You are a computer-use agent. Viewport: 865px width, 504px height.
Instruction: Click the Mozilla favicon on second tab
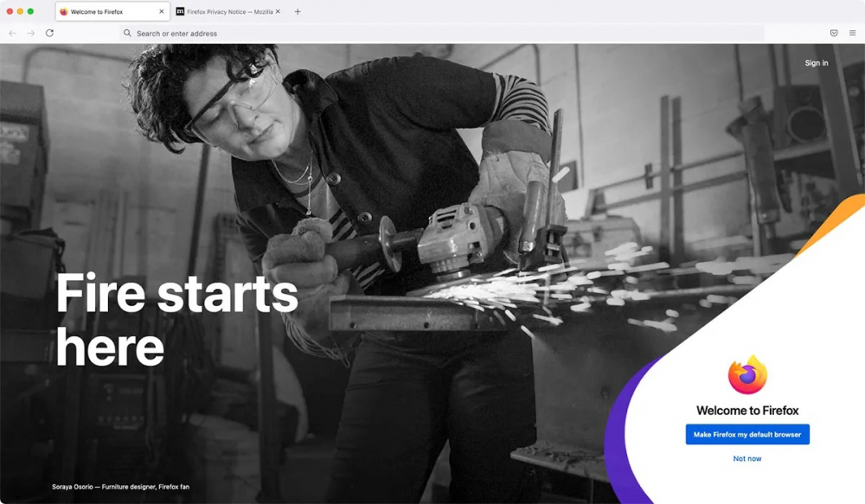180,11
